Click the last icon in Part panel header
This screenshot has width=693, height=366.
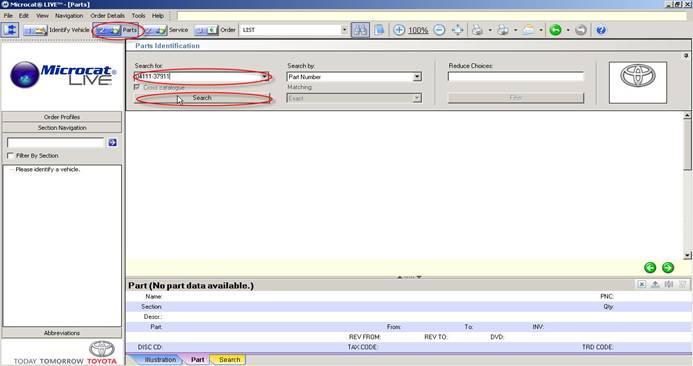pos(682,284)
